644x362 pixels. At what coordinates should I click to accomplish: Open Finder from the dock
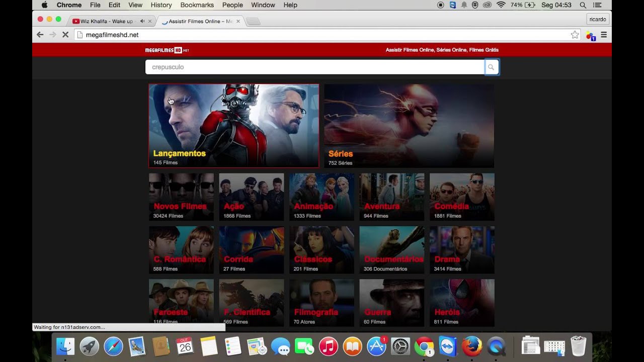pos(65,346)
